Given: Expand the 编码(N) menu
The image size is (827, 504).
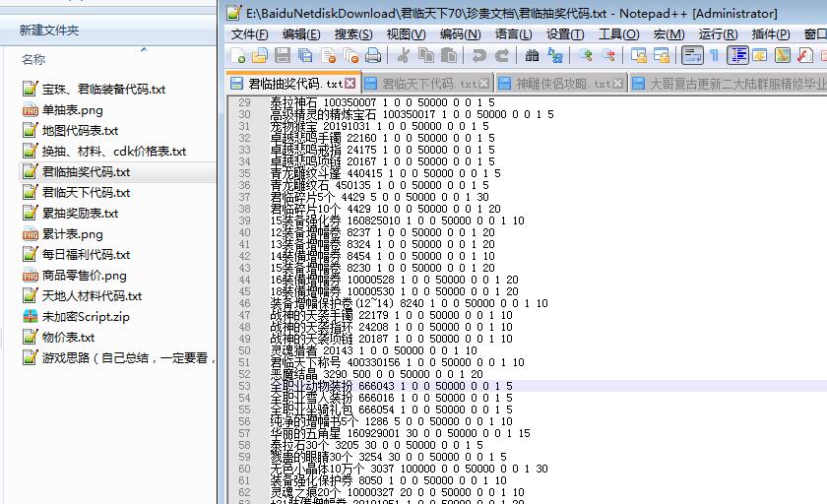Looking at the screenshot, I should 460,33.
